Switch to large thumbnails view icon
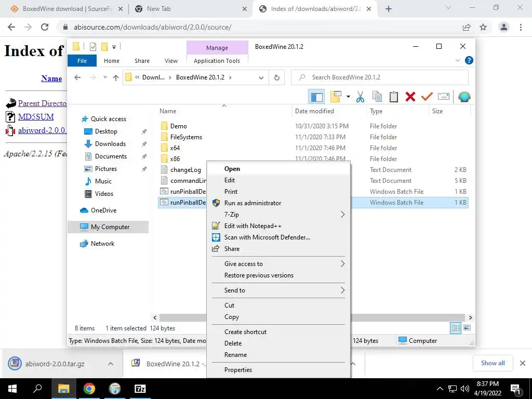 (x=467, y=328)
